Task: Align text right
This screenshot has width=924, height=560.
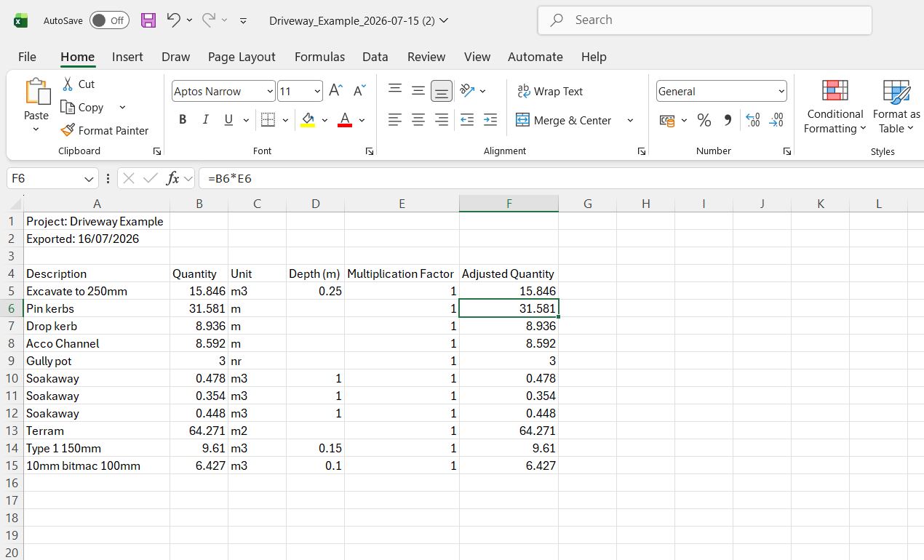Action: pos(442,120)
